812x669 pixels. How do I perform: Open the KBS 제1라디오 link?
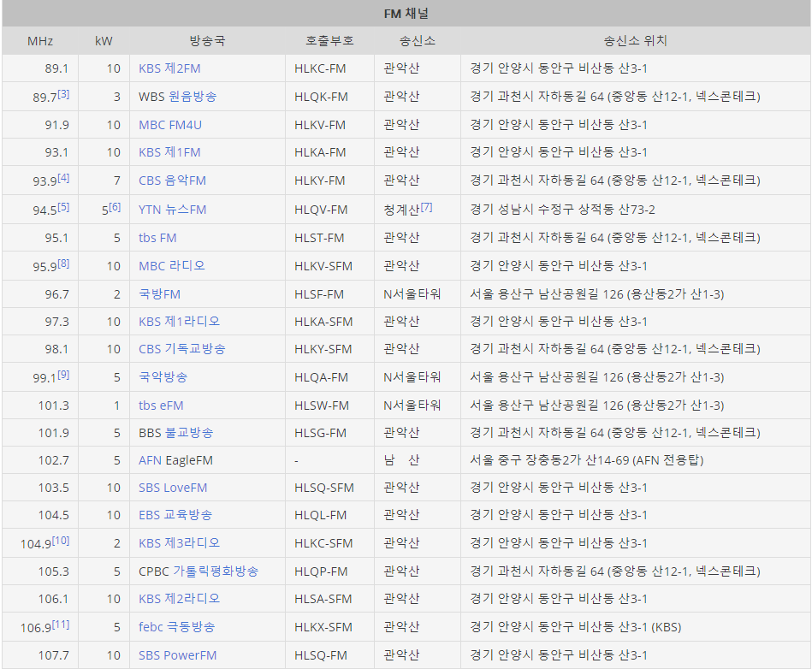[179, 322]
